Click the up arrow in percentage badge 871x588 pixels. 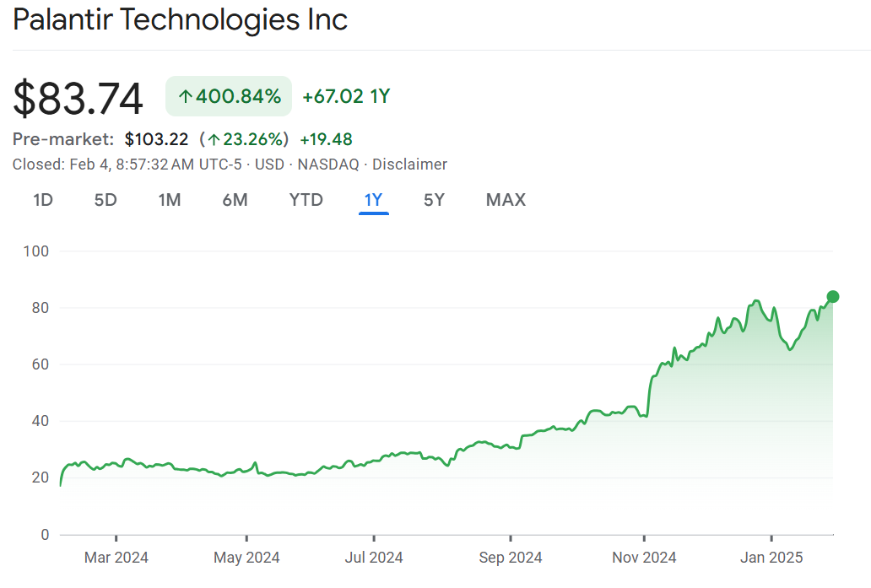pyautogui.click(x=186, y=97)
